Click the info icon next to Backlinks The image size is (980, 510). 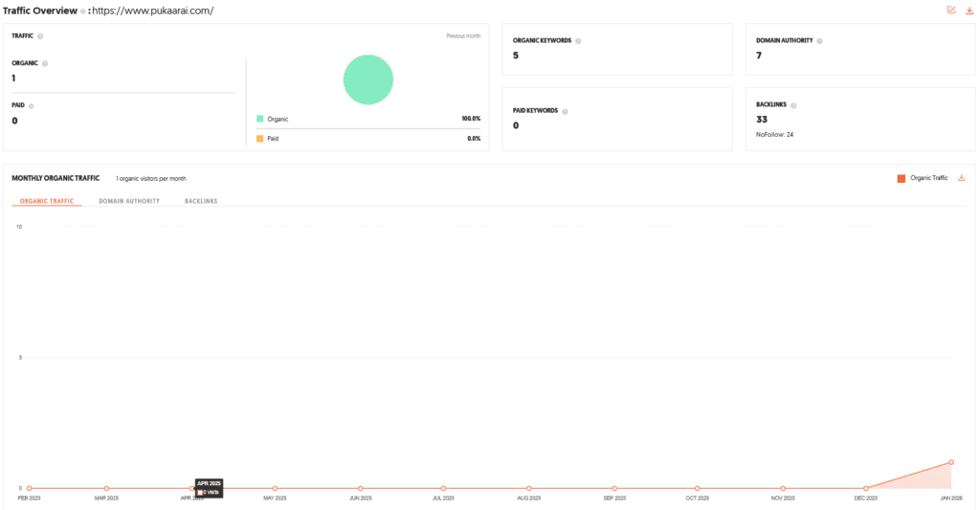(792, 104)
